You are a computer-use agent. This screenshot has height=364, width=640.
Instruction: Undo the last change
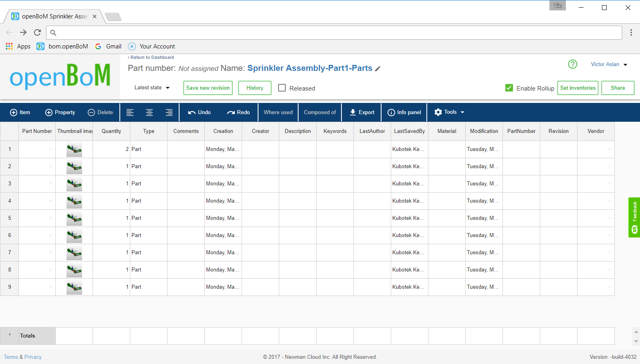pos(199,113)
